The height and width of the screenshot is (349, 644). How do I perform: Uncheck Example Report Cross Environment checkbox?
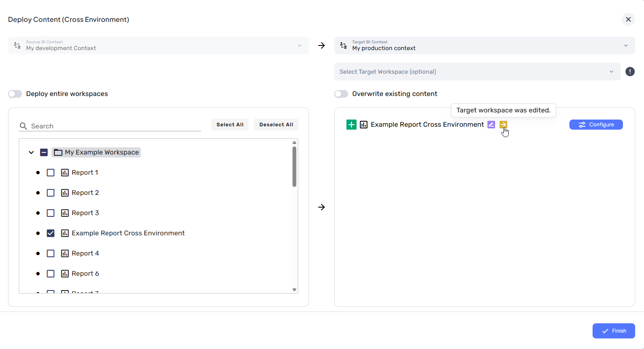tap(51, 233)
